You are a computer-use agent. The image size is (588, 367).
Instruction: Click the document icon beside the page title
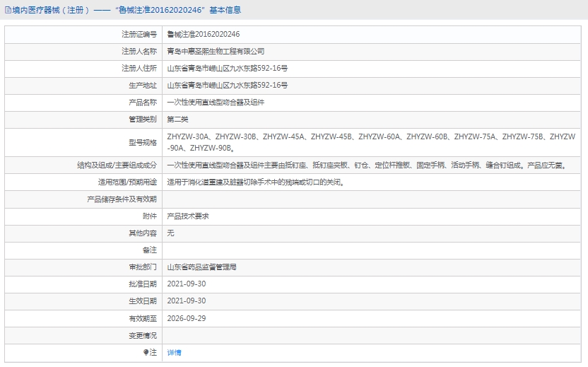8,10
